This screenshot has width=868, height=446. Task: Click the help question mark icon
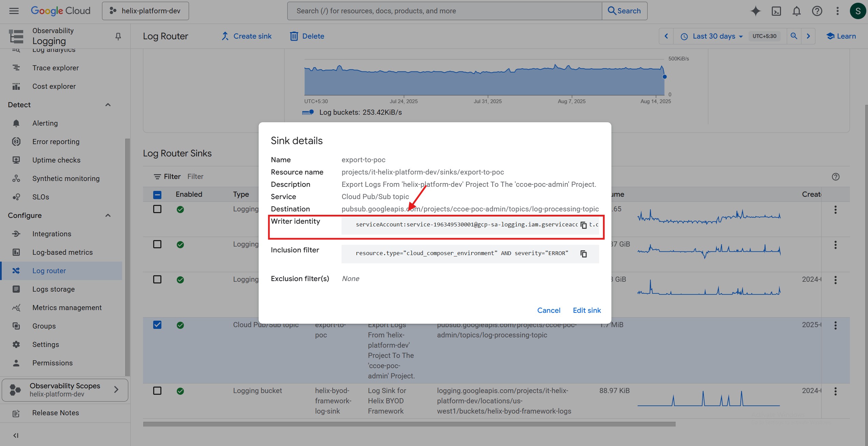pos(817,11)
